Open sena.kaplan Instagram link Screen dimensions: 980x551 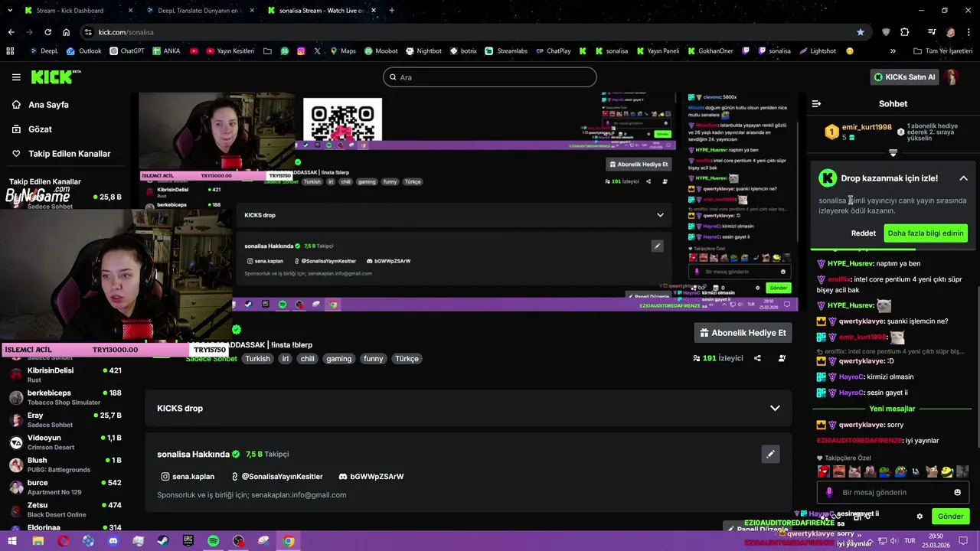click(x=188, y=476)
